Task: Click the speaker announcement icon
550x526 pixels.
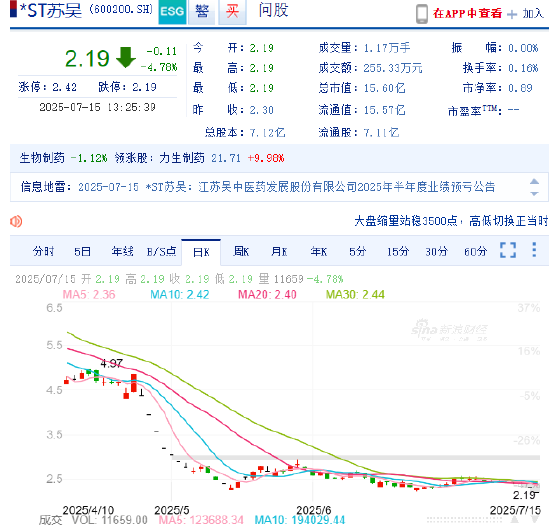Action: (16, 221)
